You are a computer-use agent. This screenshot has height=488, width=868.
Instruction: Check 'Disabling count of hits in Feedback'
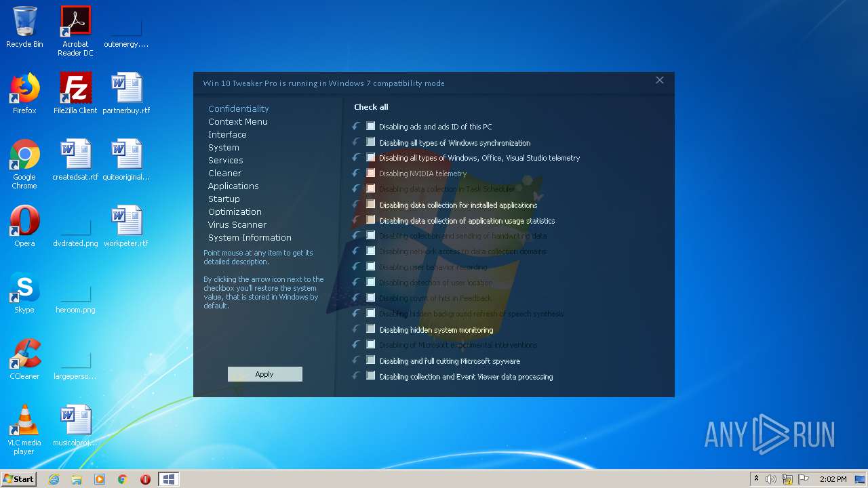[x=371, y=298]
